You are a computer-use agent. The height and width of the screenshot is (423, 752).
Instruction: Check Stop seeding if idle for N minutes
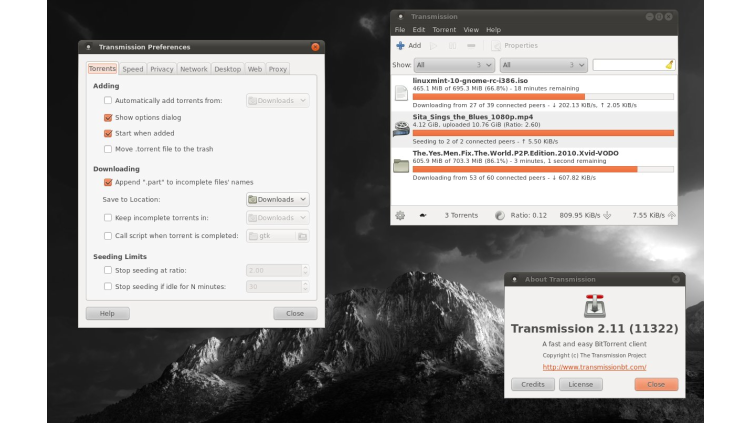pos(108,286)
